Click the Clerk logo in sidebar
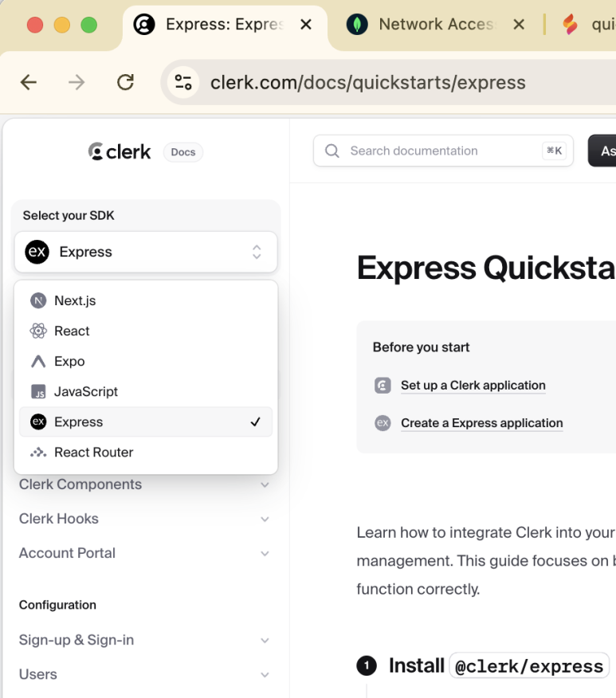This screenshot has height=698, width=616. [120, 152]
